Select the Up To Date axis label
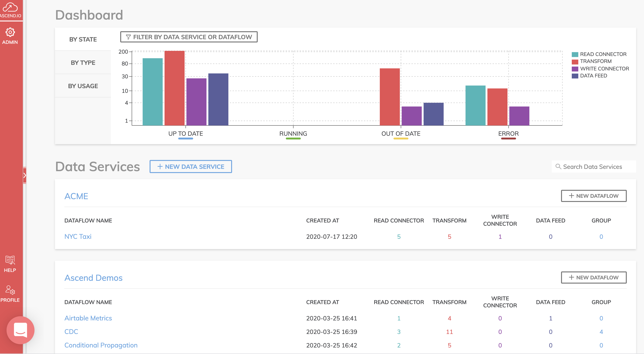 click(186, 134)
